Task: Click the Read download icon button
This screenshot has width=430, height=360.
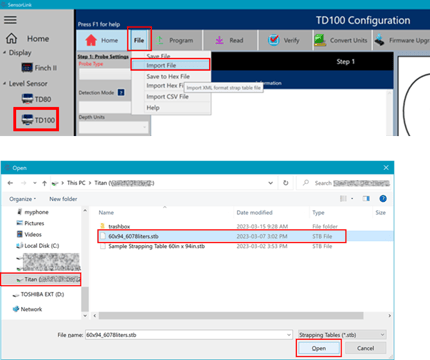Action: (230, 40)
